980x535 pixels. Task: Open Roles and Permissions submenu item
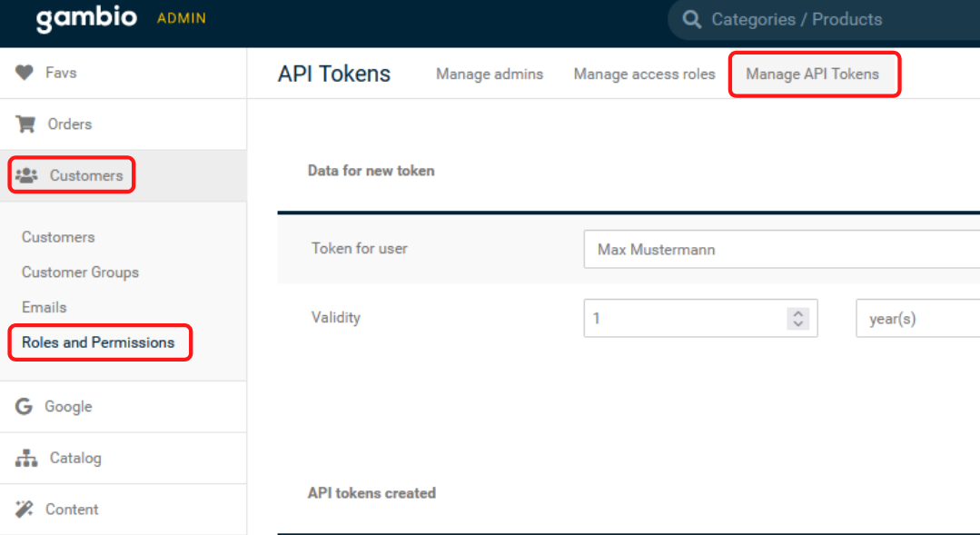[98, 342]
